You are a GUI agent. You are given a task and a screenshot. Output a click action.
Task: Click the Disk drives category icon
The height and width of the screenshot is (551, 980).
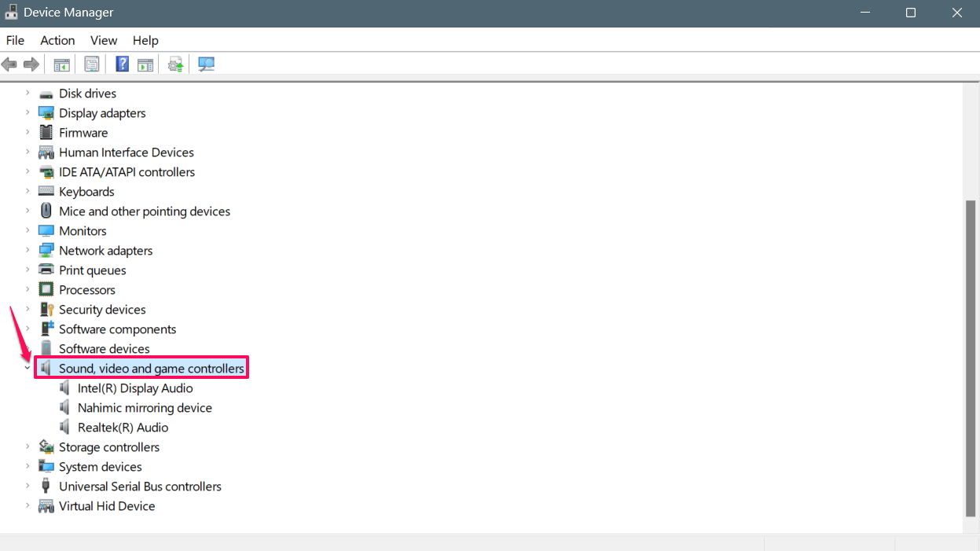click(x=46, y=94)
